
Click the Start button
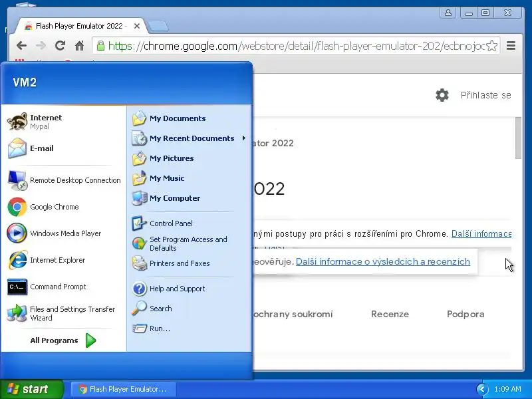tap(31, 389)
